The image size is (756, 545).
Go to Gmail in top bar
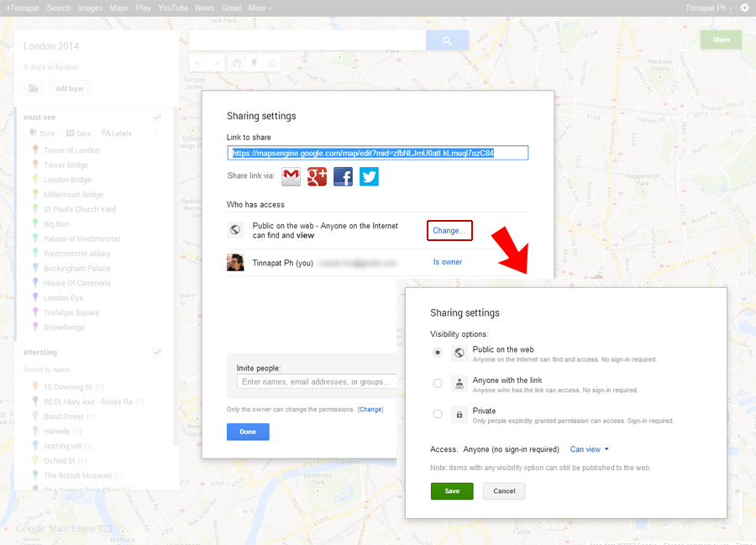(x=232, y=8)
